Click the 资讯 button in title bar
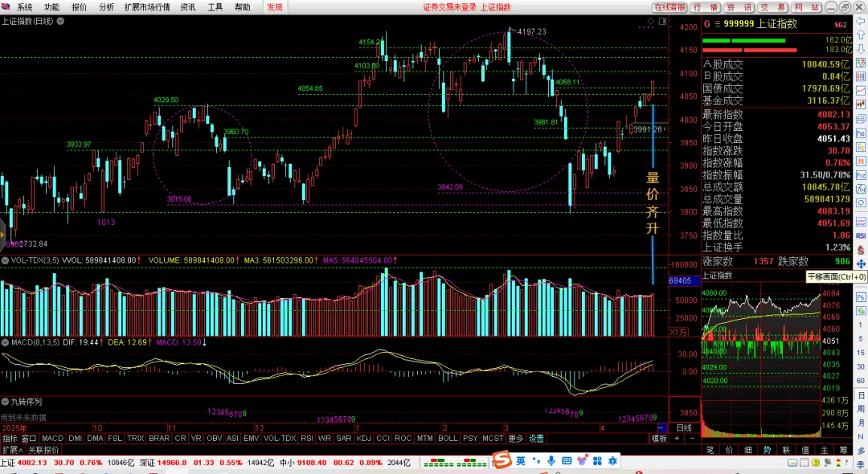This screenshot has height=474, width=868. (739, 7)
